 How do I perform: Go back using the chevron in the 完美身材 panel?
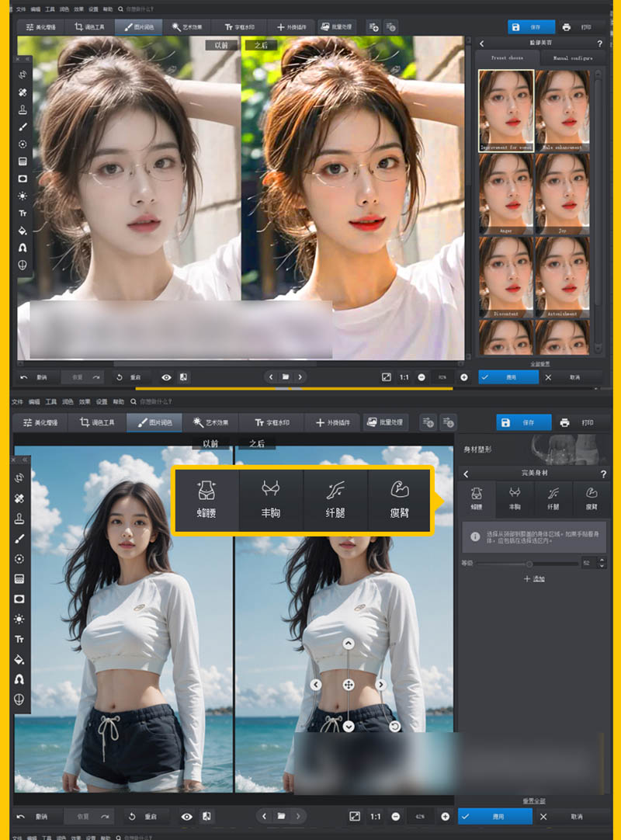pyautogui.click(x=466, y=474)
